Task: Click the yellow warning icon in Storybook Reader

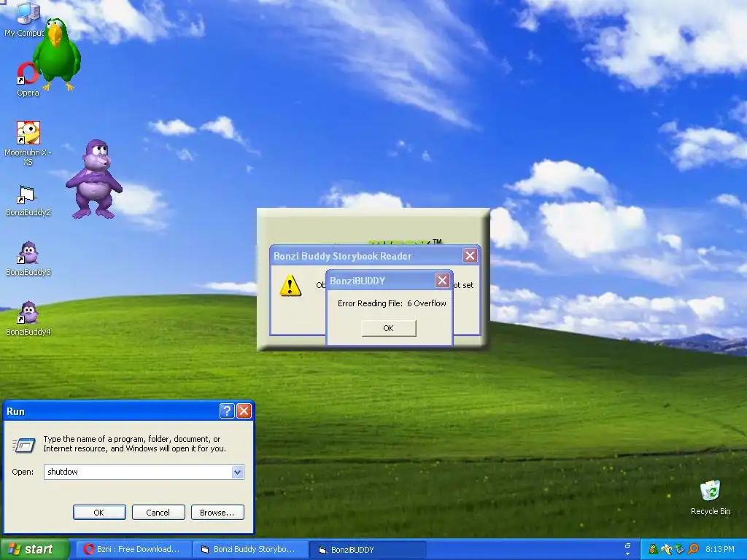Action: 290,285
